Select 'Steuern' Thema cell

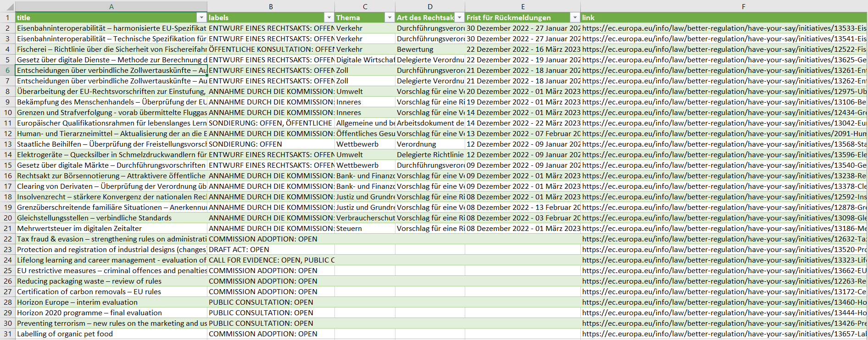365,228
